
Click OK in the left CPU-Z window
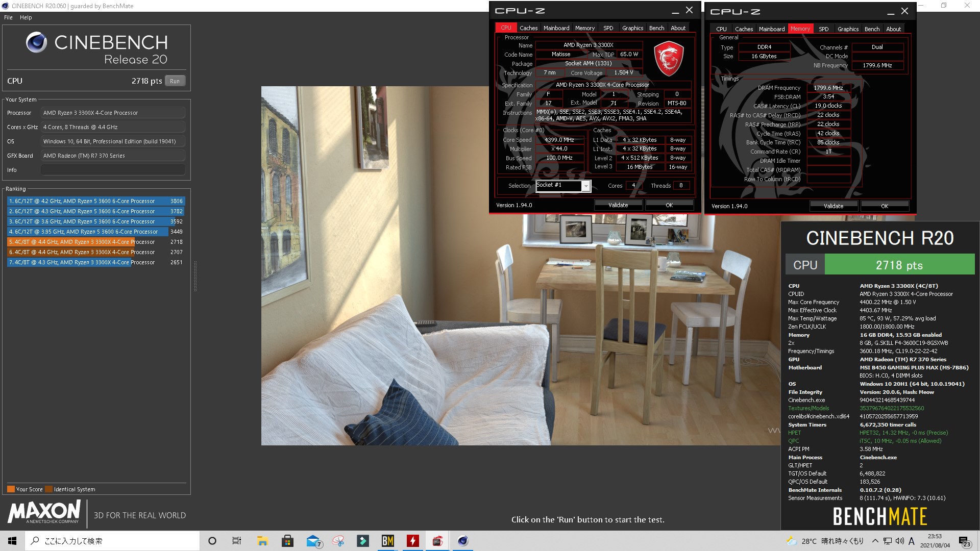tap(669, 205)
